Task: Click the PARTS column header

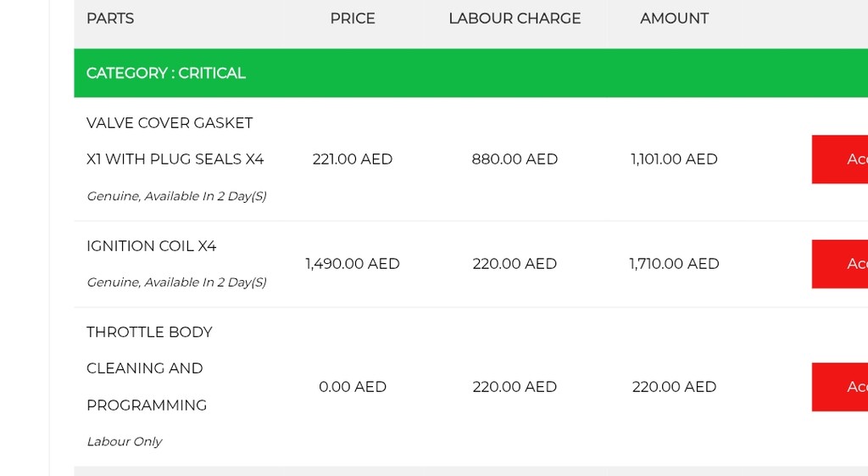Action: tap(110, 19)
